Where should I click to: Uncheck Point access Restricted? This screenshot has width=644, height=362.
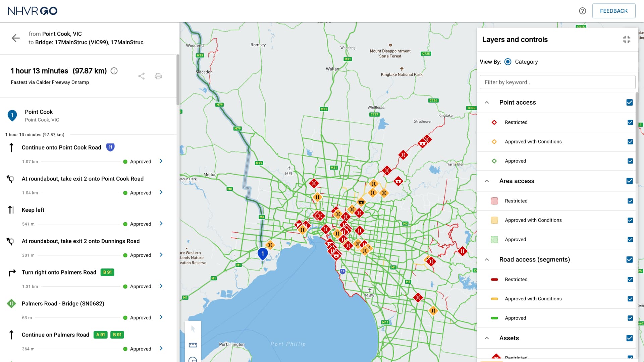[x=630, y=122]
